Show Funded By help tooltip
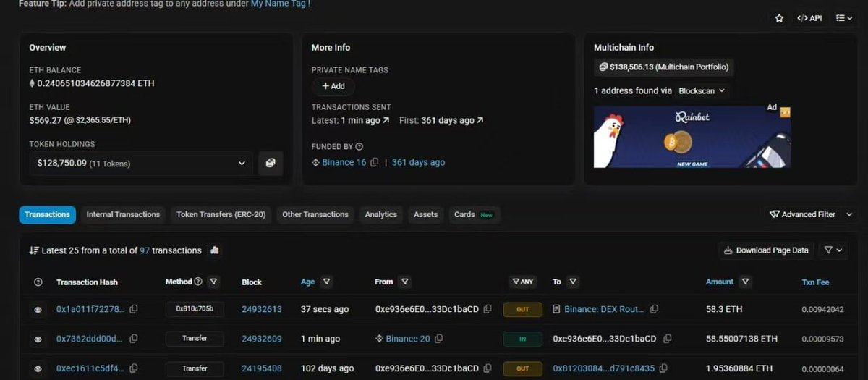868x380 pixels. coord(359,147)
